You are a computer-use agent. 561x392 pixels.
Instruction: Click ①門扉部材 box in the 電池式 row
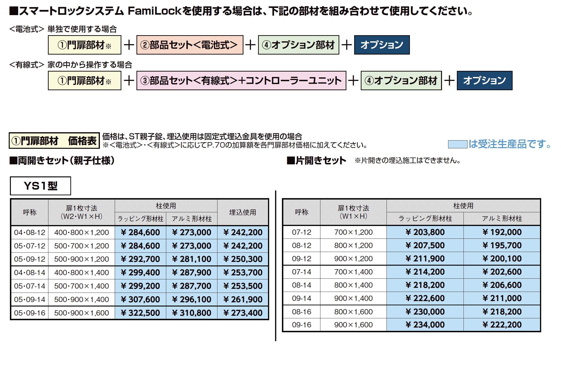pyautogui.click(x=85, y=45)
